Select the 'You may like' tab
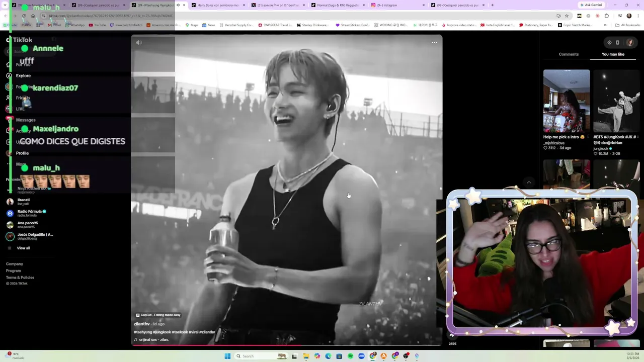 point(613,54)
